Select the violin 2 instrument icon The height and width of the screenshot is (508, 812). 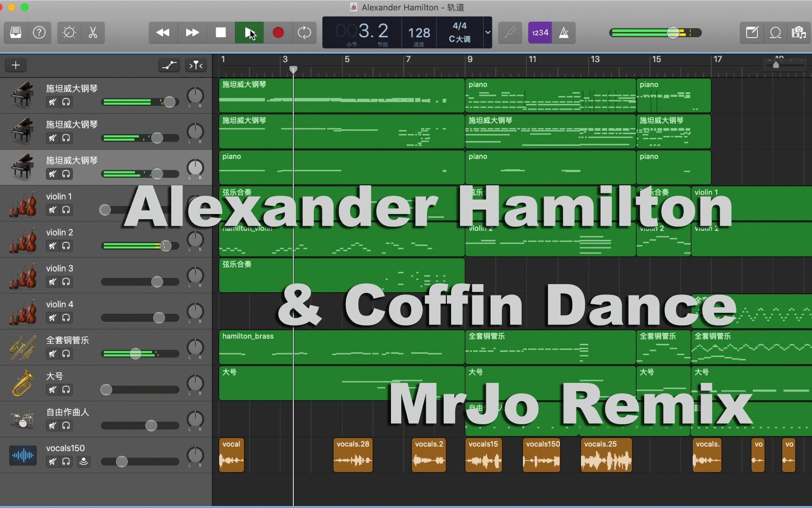coord(23,239)
